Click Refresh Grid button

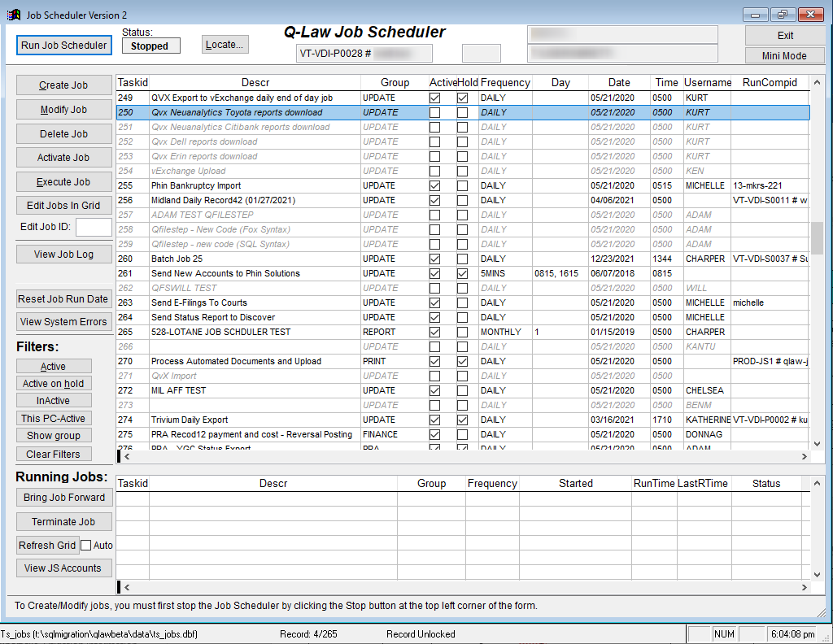[47, 546]
